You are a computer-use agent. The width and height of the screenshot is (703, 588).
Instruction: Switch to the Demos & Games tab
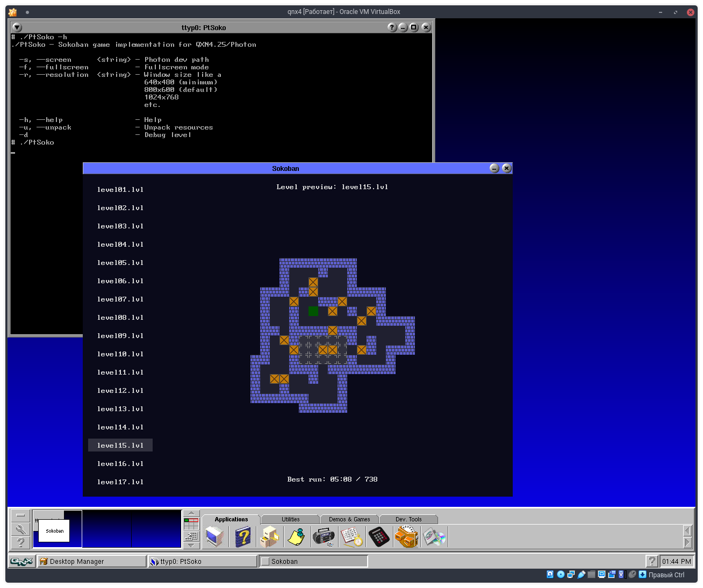click(x=349, y=519)
